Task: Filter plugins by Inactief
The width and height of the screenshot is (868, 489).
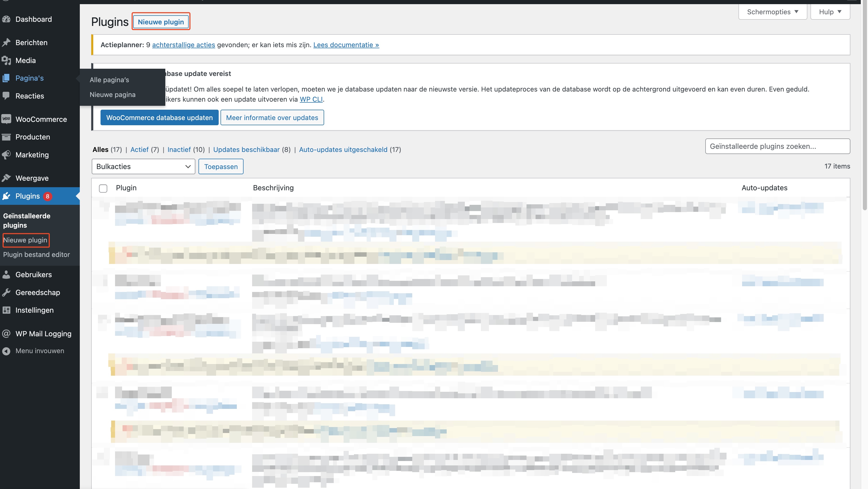Action: pyautogui.click(x=179, y=149)
